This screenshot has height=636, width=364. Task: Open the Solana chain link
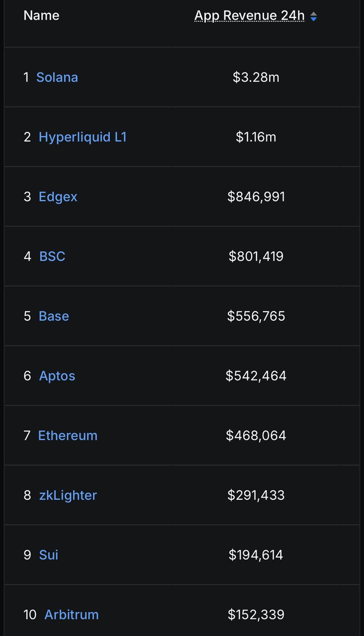tap(57, 77)
